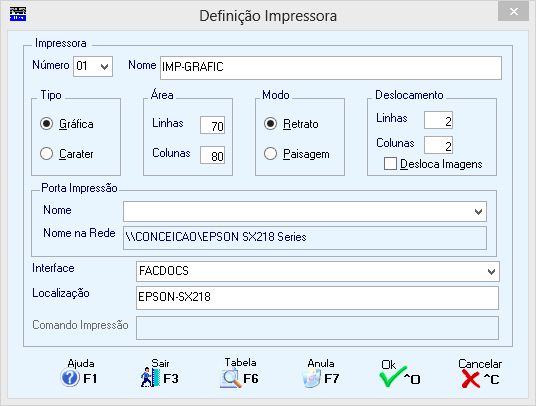Screen dimensions: 536x406
Task: Close the Definição Impressora window
Action: pos(513,12)
